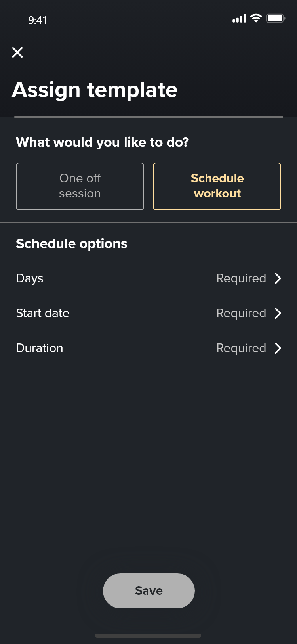Tap the Required value beside Start date
The height and width of the screenshot is (644, 297).
click(x=241, y=313)
